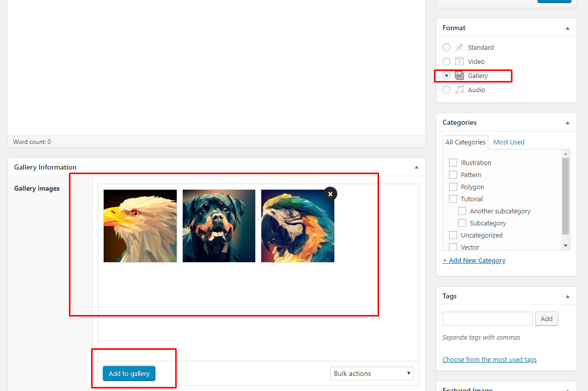Open the Add New Category link
Screen dimensions: 588x391
pyautogui.click(x=474, y=260)
